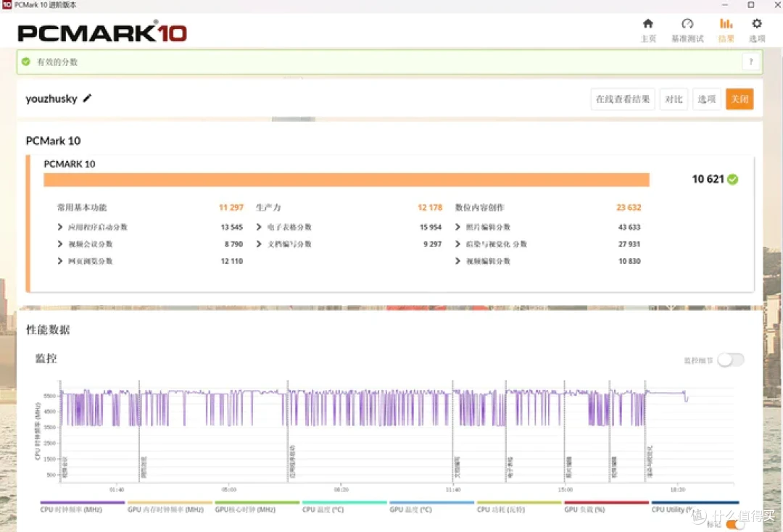Viewport: 783px width, 532px height.
Task: Click the PCMark 10 title bar app icon
Action: [x=7, y=4]
